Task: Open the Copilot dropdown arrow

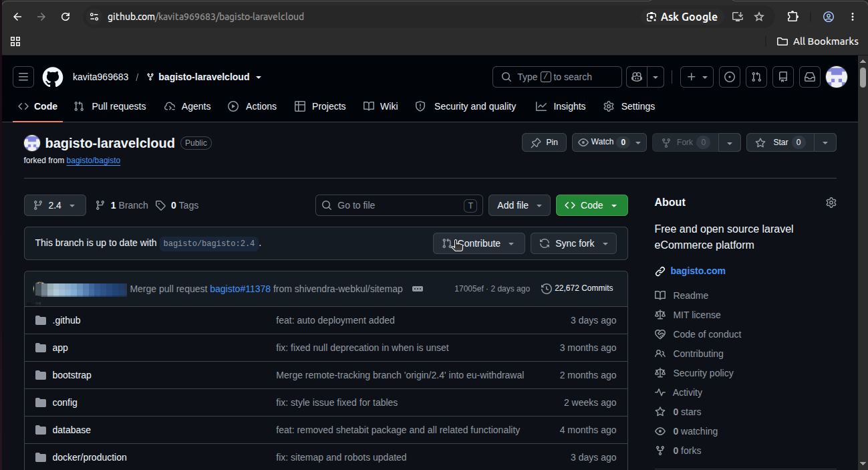Action: point(656,77)
